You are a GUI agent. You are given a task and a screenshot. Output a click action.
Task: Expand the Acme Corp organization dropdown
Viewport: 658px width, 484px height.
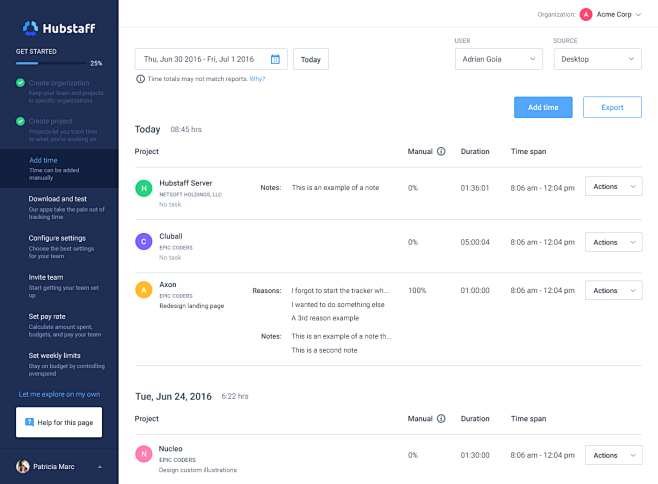[x=638, y=15]
